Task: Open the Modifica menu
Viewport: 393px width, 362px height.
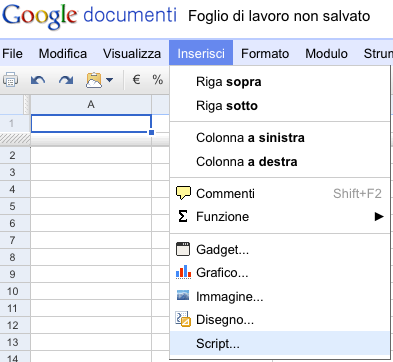Action: coord(63,54)
